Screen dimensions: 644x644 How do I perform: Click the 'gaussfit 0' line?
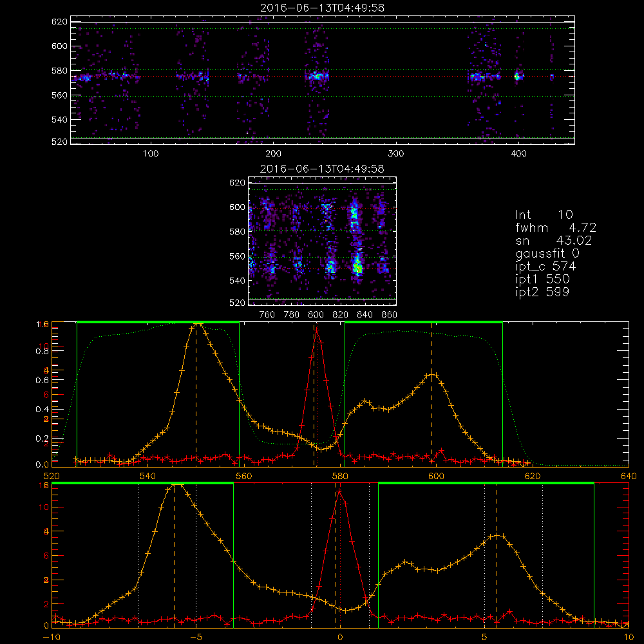coord(547,253)
